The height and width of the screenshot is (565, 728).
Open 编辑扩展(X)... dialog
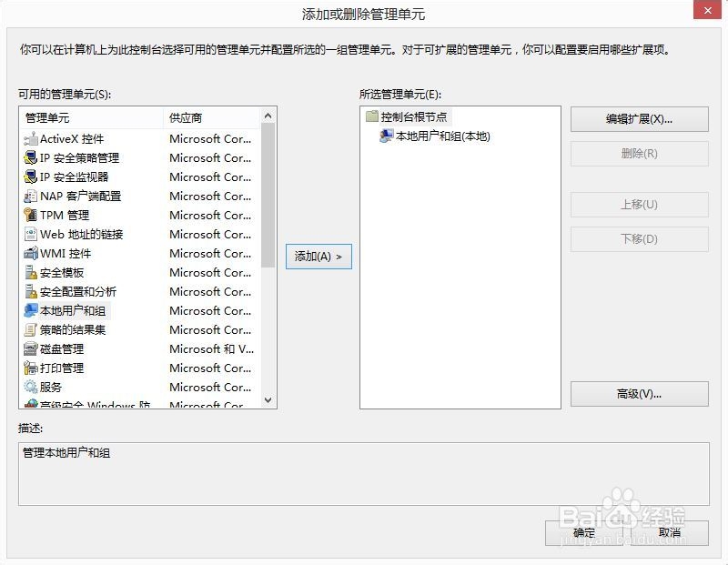tap(640, 119)
